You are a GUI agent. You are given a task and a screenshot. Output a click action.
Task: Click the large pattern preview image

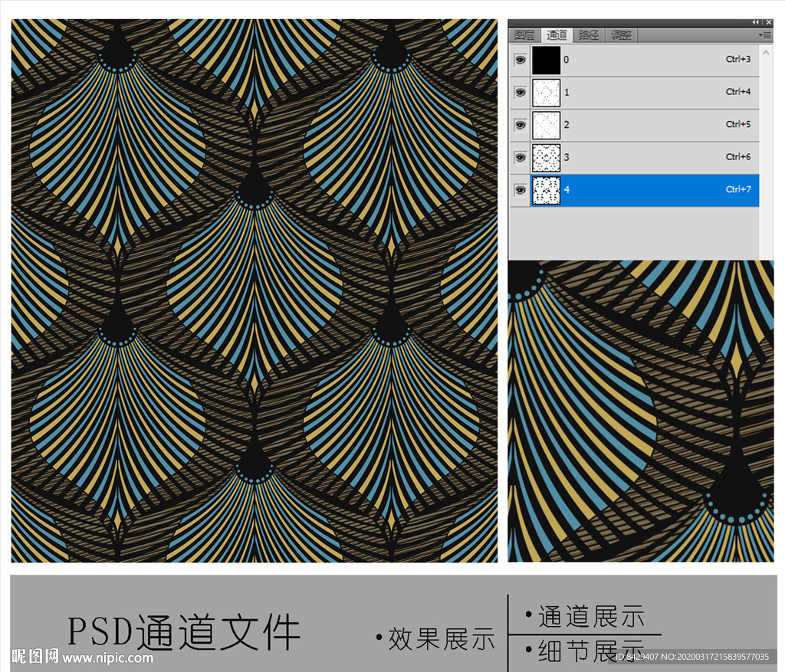(255, 290)
